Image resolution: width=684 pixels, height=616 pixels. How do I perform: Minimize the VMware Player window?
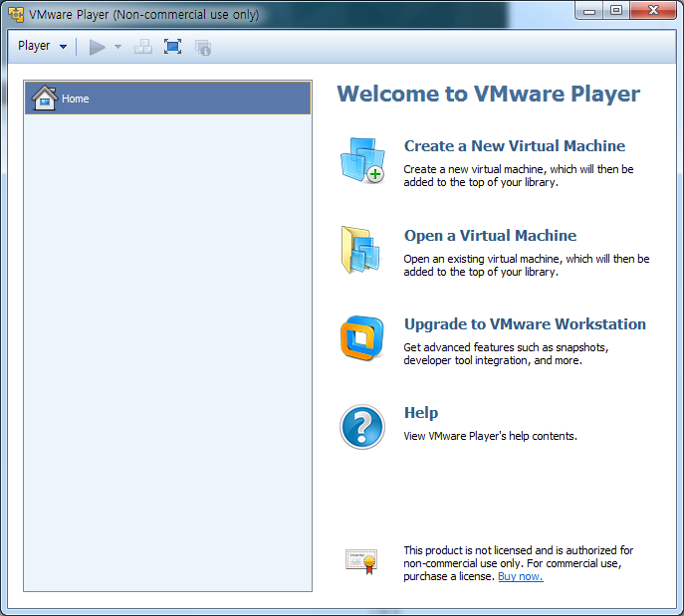coord(589,11)
